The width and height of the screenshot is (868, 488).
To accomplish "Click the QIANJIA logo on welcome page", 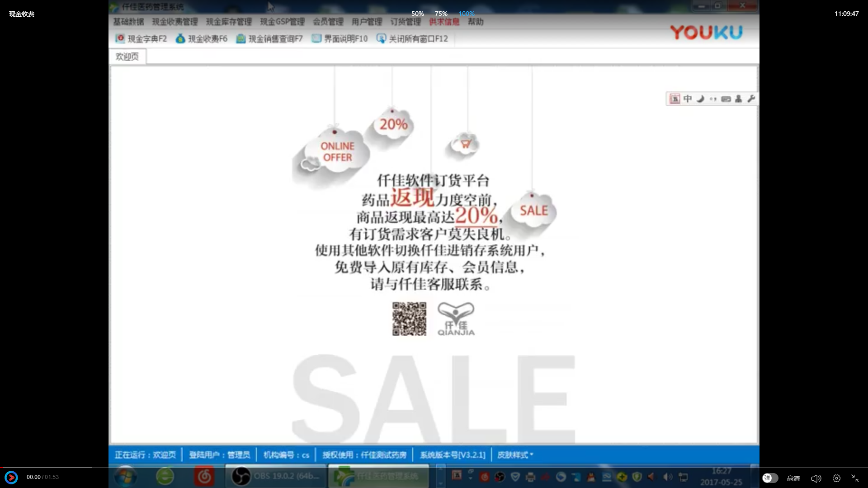I will coord(456,319).
